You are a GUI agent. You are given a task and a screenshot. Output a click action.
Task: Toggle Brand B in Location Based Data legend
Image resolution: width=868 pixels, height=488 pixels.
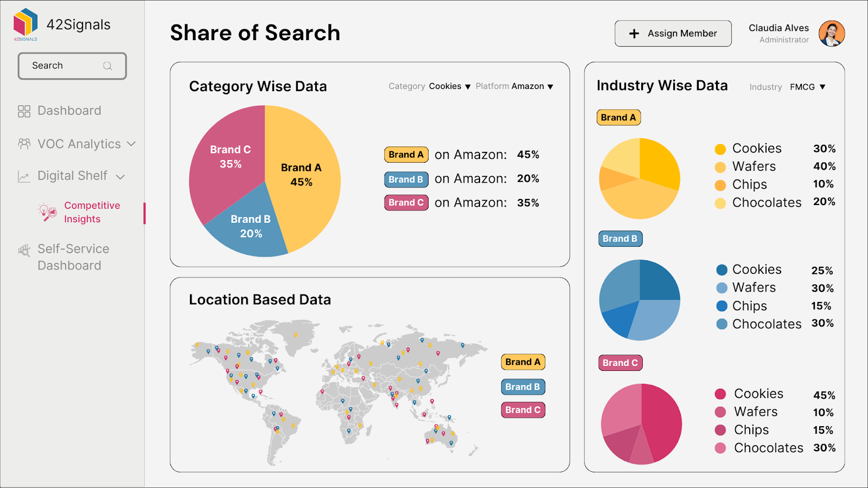[x=522, y=387]
